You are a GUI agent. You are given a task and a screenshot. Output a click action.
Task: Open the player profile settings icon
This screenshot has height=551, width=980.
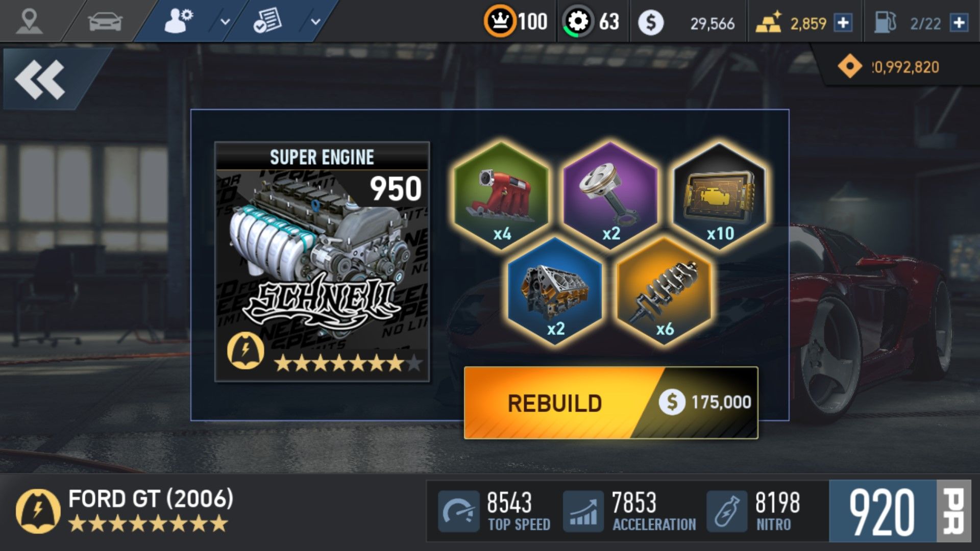(178, 21)
